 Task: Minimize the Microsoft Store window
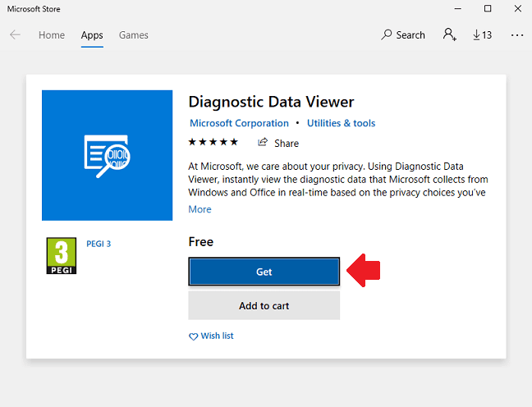click(457, 9)
